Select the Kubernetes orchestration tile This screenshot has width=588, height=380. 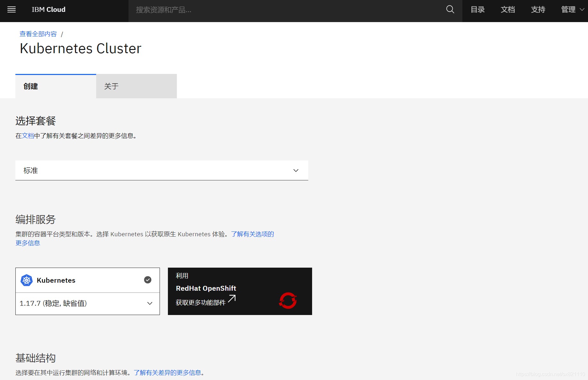(x=87, y=280)
